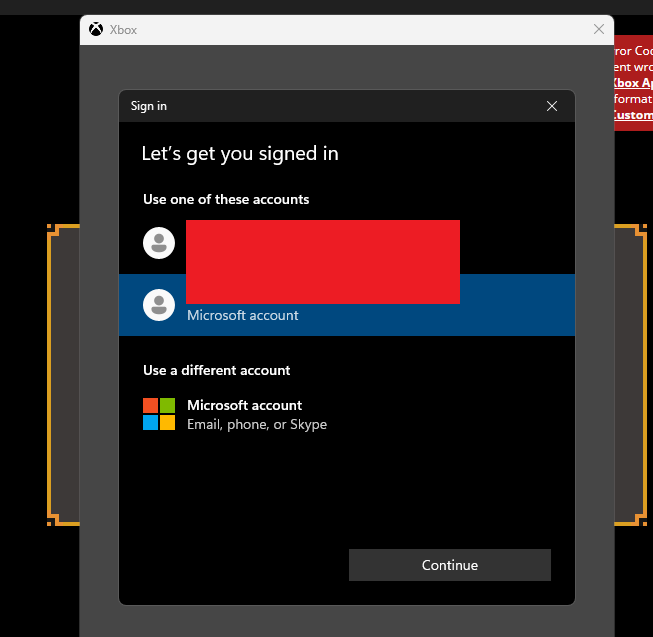Click the Continue button
This screenshot has width=653, height=637.
[450, 565]
